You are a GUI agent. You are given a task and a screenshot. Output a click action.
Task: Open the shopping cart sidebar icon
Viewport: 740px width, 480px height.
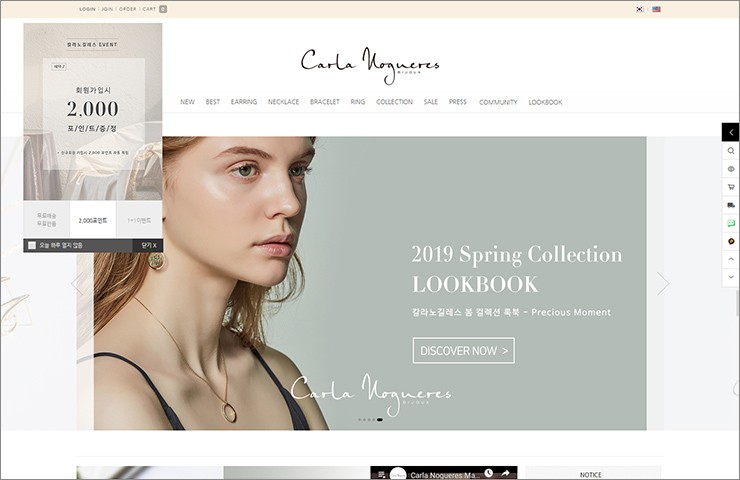coord(731,187)
